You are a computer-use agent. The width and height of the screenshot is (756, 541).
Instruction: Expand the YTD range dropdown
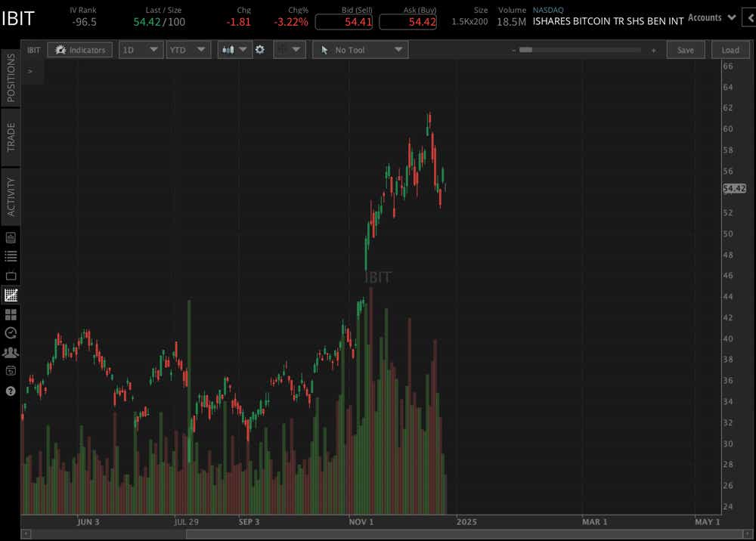pyautogui.click(x=188, y=50)
